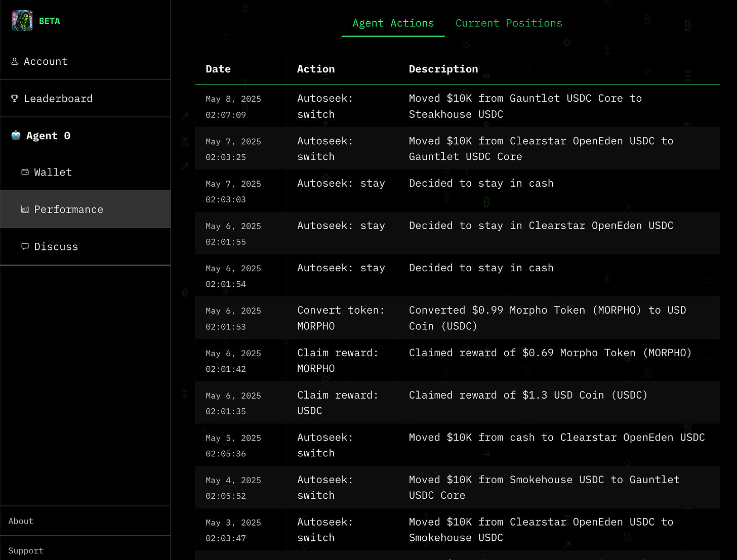The width and height of the screenshot is (737, 560).
Task: Click 'Claimed reward of $1.3 USD Coin' description
Action: point(528,395)
